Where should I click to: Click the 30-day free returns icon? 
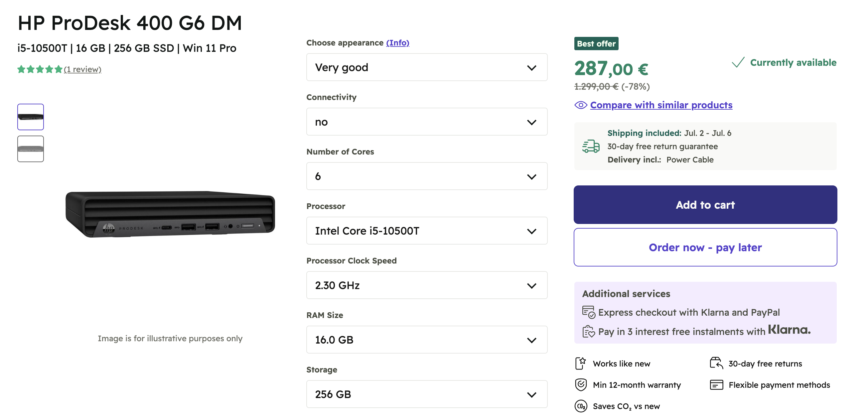pyautogui.click(x=716, y=363)
